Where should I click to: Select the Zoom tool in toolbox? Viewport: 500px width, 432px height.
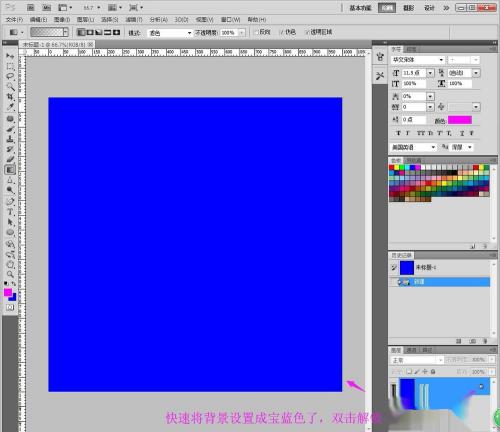pyautogui.click(x=10, y=274)
